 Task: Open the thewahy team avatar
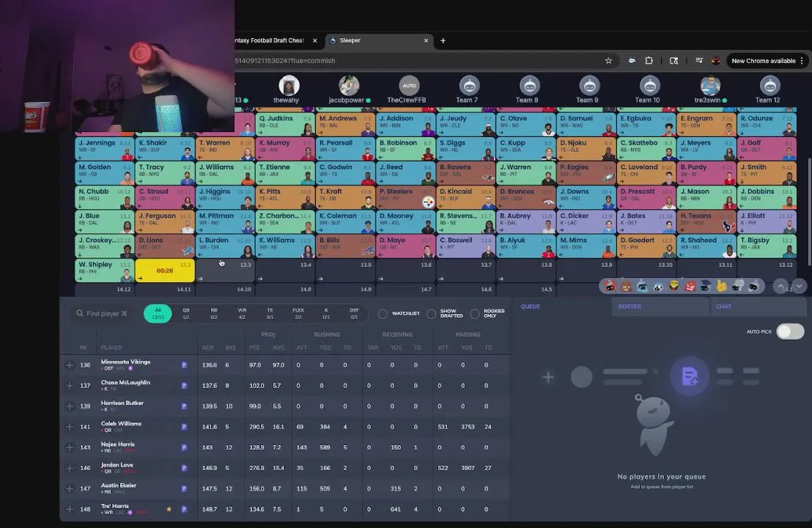289,86
